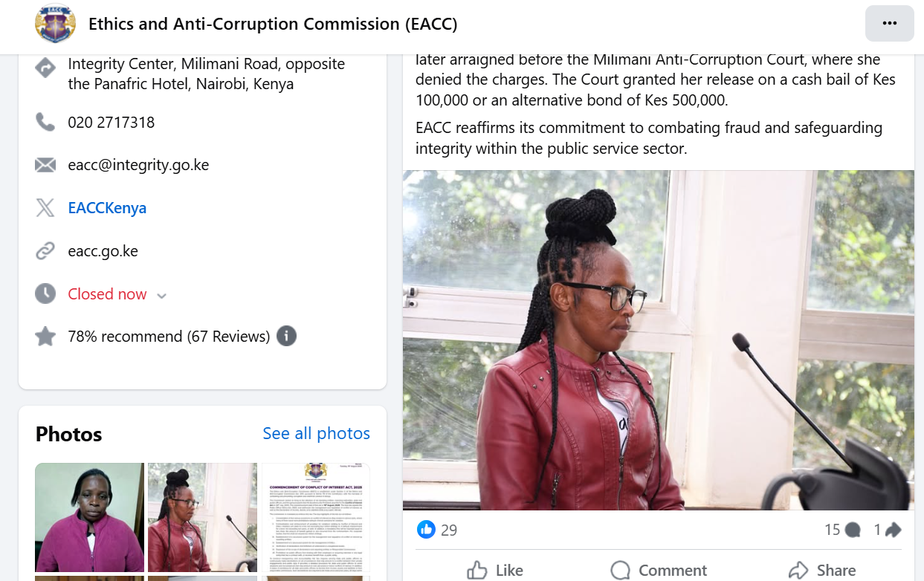
Task: View the 15 comments count
Action: click(x=842, y=530)
